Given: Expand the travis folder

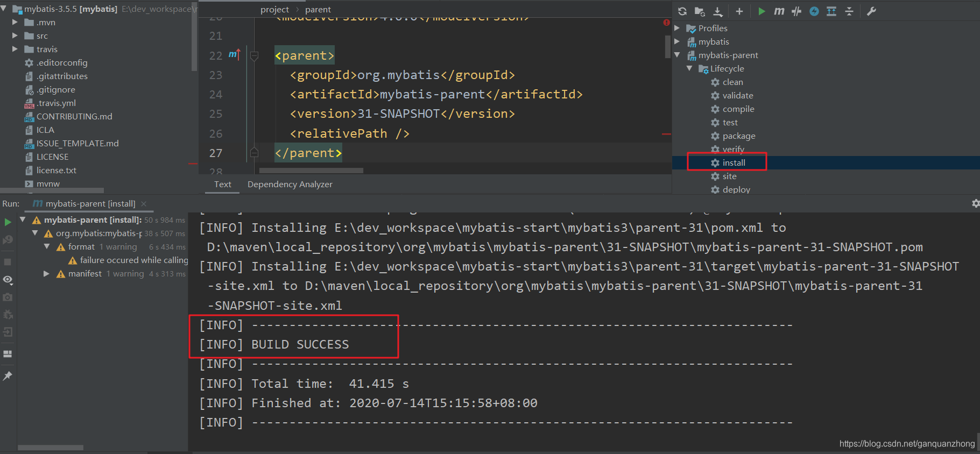Looking at the screenshot, I should point(15,49).
